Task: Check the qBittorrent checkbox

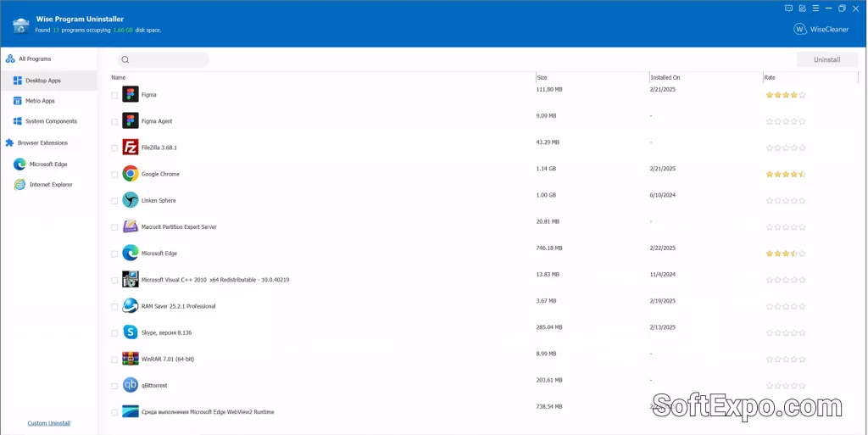Action: coord(114,387)
